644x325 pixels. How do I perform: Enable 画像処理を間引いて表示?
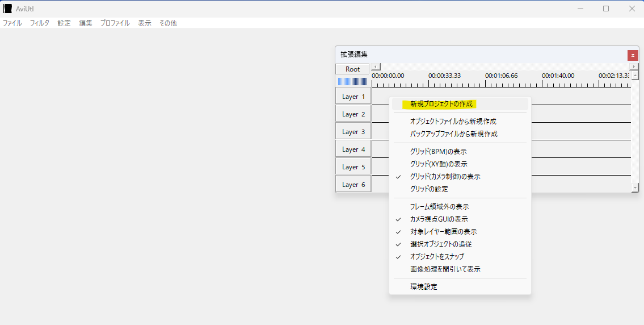(x=460, y=269)
